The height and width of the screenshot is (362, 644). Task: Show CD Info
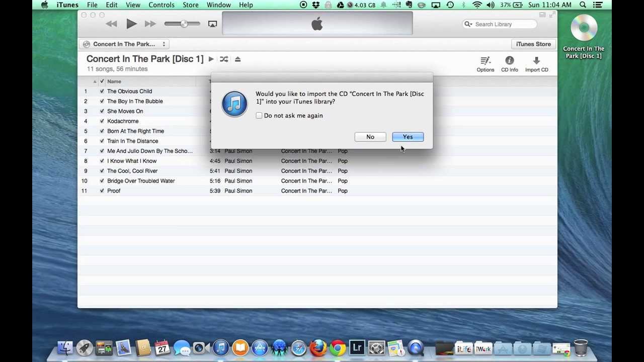point(509,64)
